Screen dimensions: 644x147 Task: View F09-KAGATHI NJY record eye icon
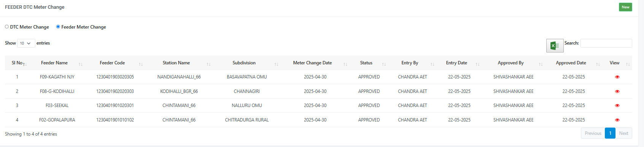pos(617,77)
